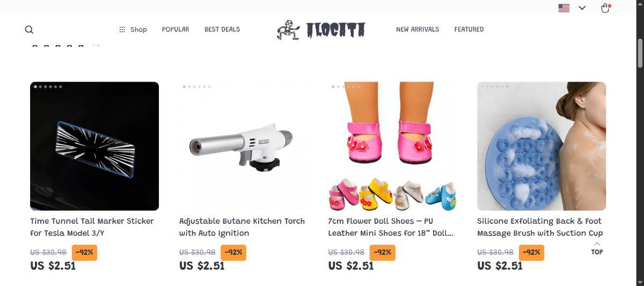The width and height of the screenshot is (644, 286).
Task: Select second carousel dot on Tesla sticker image
Action: 41,86
